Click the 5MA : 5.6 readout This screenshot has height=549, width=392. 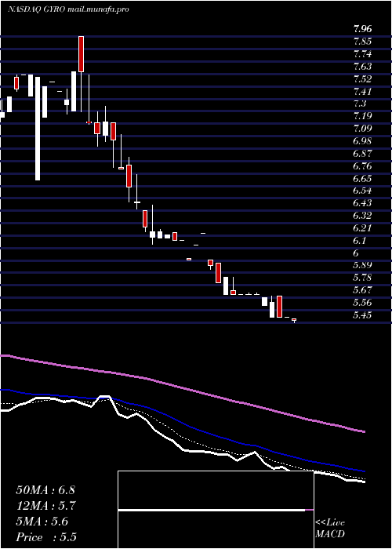42,522
